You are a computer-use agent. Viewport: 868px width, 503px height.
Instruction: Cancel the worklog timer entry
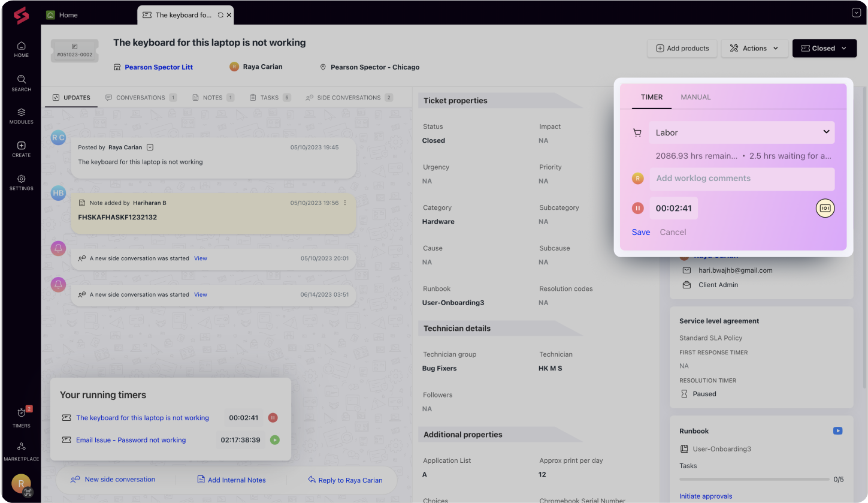pyautogui.click(x=673, y=232)
